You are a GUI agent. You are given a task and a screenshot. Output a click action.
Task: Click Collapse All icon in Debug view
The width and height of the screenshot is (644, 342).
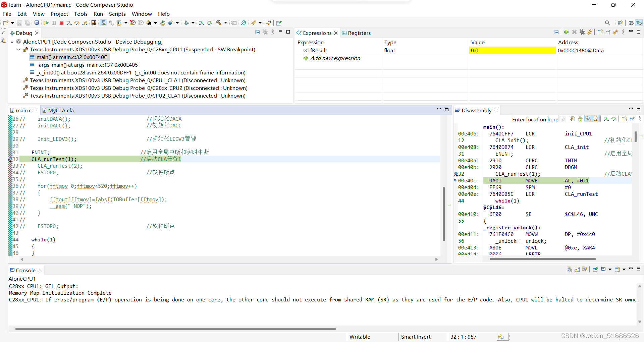click(x=257, y=32)
